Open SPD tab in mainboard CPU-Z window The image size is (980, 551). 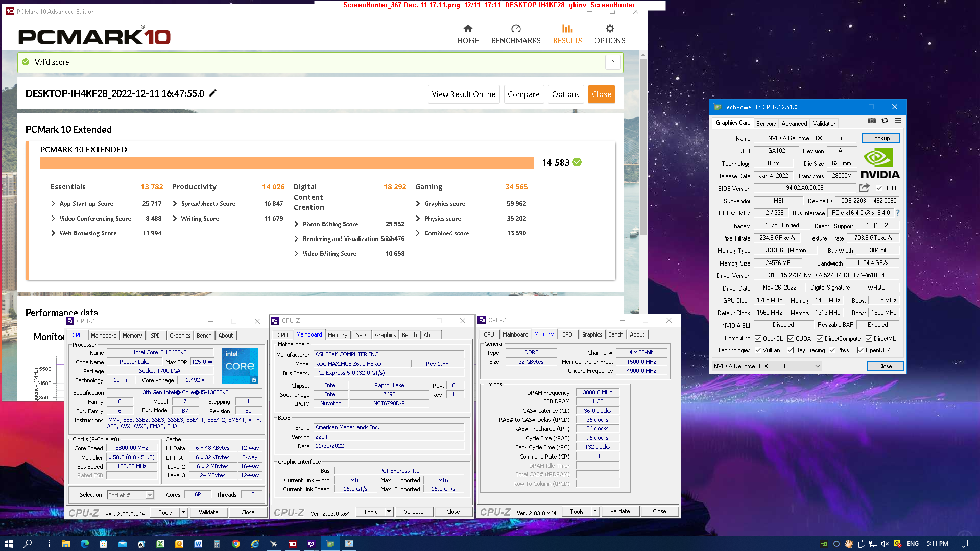coord(361,335)
